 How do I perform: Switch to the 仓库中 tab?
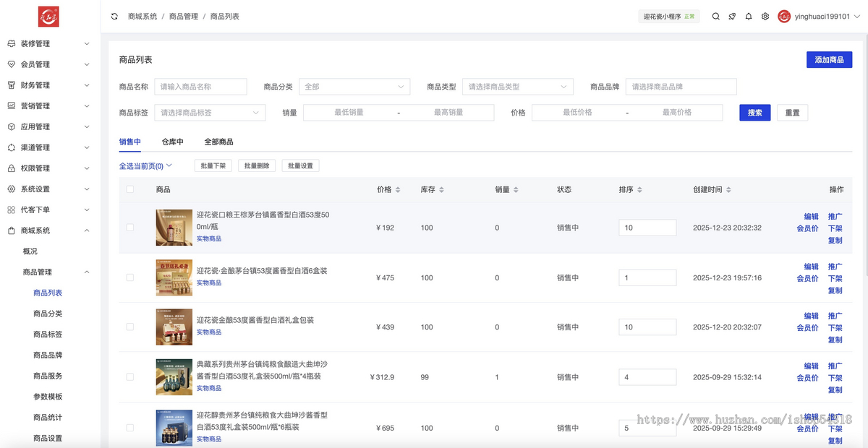(x=172, y=142)
